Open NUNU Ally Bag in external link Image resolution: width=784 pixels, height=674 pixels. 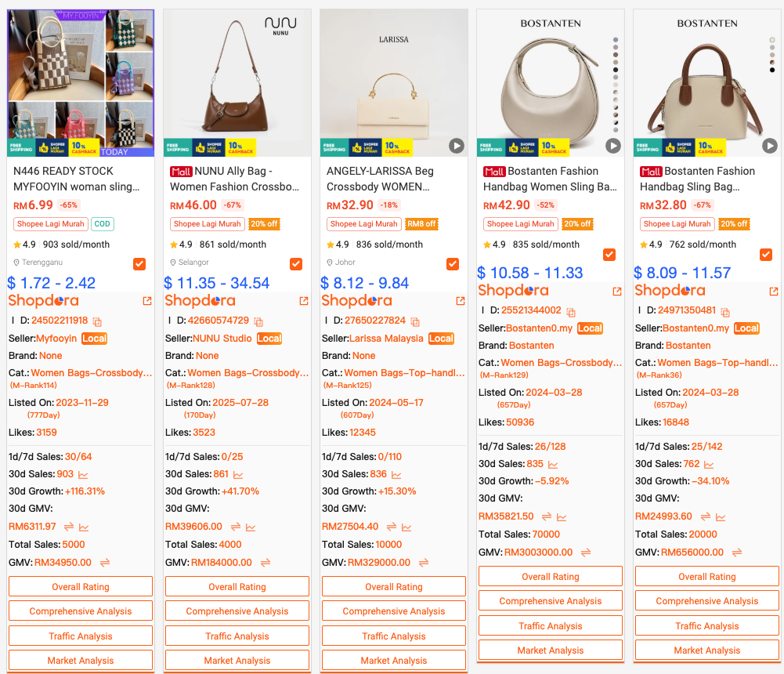304,301
